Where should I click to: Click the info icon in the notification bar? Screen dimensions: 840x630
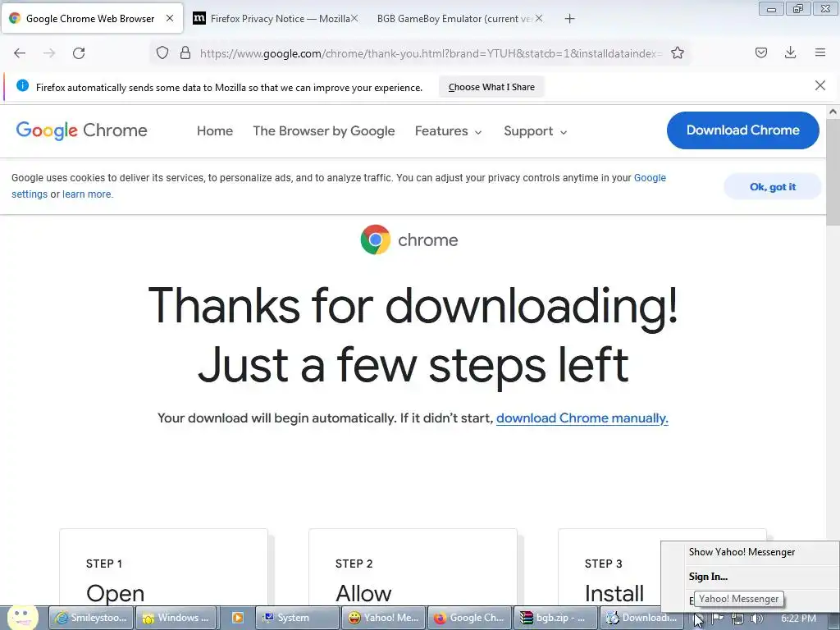(22, 85)
